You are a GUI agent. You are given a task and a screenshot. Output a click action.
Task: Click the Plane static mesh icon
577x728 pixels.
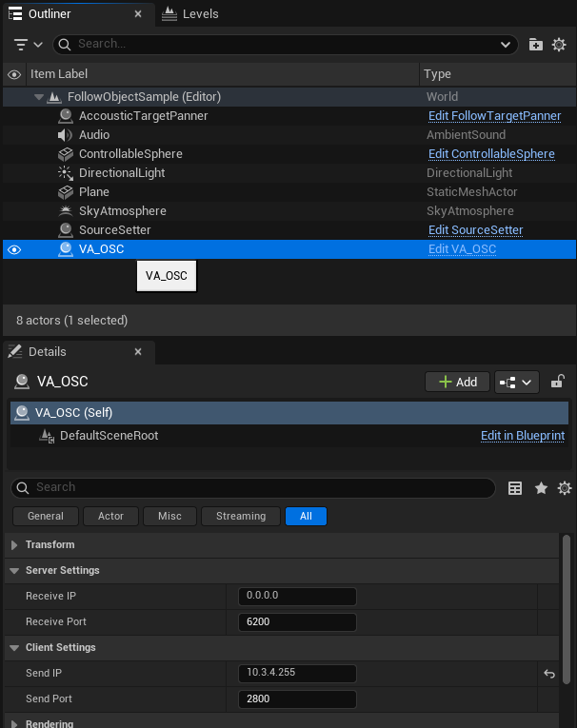[66, 192]
